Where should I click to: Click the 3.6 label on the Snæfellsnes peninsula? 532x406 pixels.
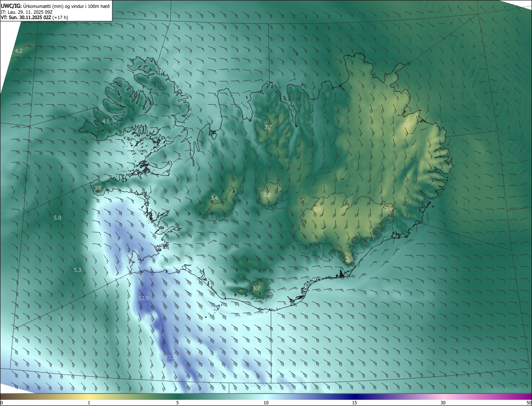pyautogui.click(x=98, y=188)
